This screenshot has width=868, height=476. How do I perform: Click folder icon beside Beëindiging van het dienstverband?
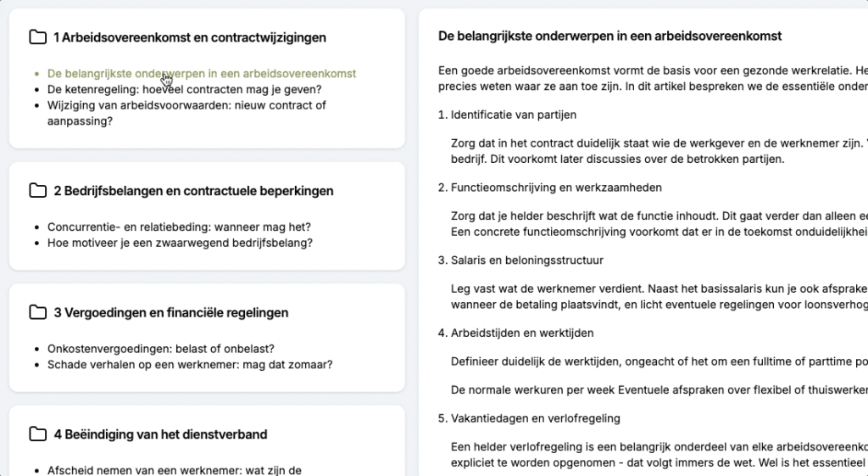coord(37,434)
